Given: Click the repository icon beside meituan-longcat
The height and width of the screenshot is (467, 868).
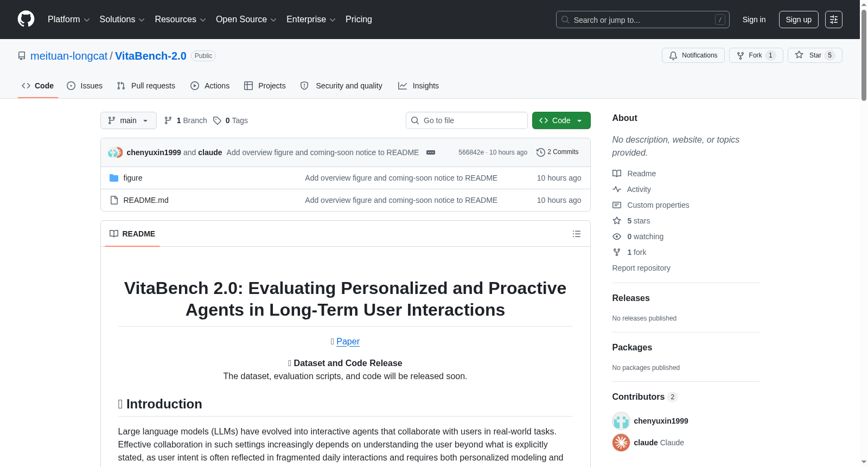Looking at the screenshot, I should pos(22,56).
